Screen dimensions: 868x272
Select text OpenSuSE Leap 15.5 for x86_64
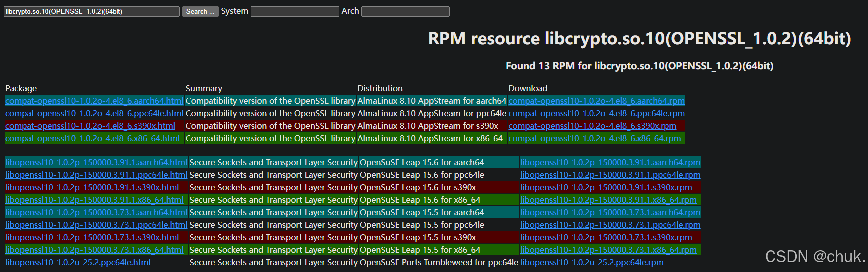420,250
